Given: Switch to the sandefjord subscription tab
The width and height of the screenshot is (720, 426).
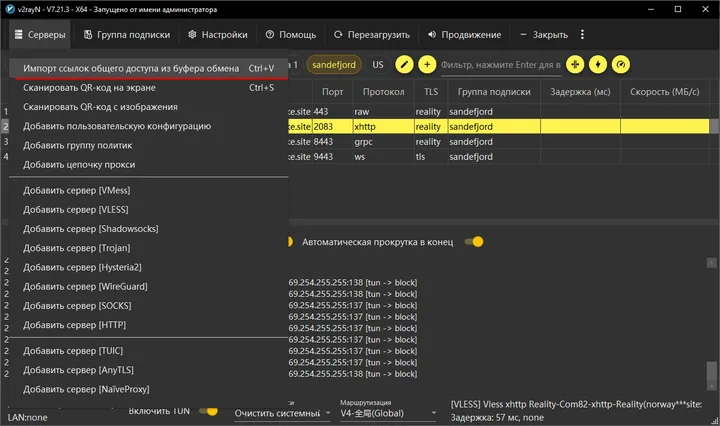Looking at the screenshot, I should tap(334, 65).
